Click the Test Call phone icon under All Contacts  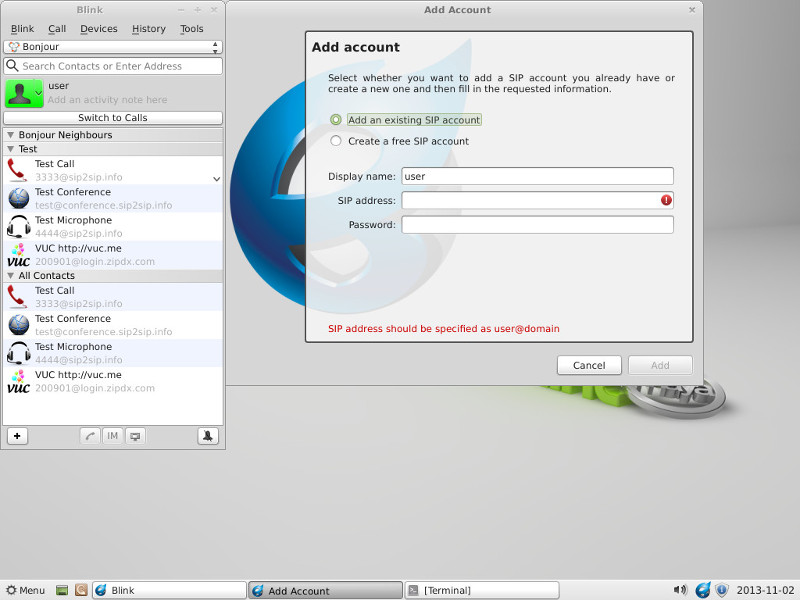tap(17, 296)
